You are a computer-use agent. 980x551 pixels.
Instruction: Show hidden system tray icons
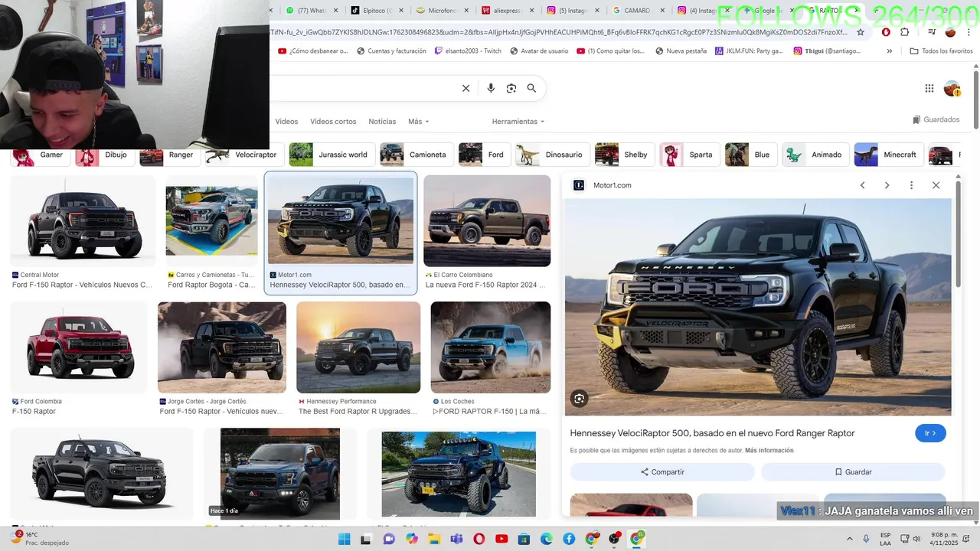click(x=849, y=539)
